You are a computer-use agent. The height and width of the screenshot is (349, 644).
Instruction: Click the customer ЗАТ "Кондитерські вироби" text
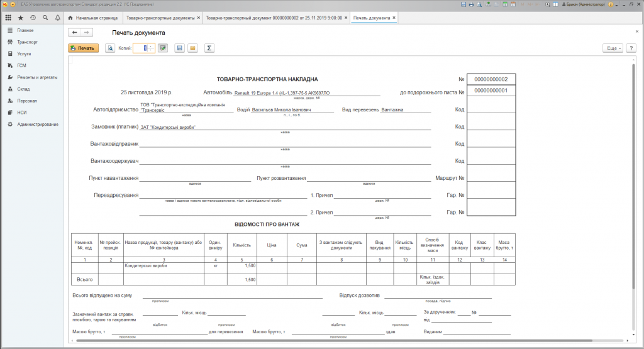167,127
